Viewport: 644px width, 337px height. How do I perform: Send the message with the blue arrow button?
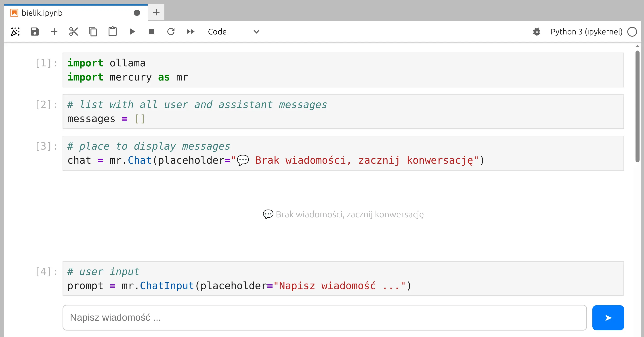[608, 318]
